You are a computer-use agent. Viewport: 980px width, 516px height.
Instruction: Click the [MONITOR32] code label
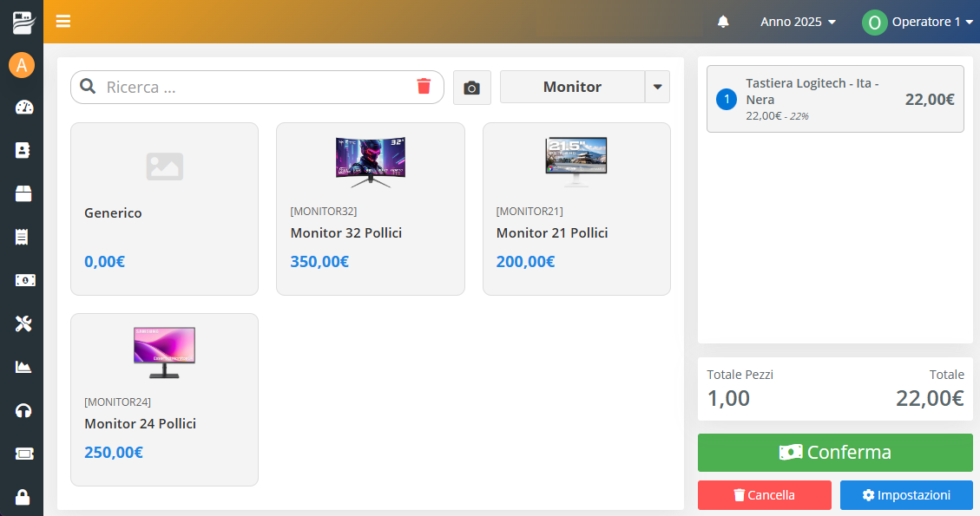point(324,211)
